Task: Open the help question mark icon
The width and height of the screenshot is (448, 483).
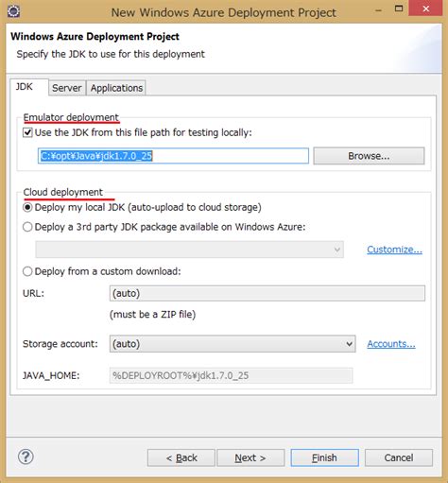Action: pyautogui.click(x=26, y=457)
